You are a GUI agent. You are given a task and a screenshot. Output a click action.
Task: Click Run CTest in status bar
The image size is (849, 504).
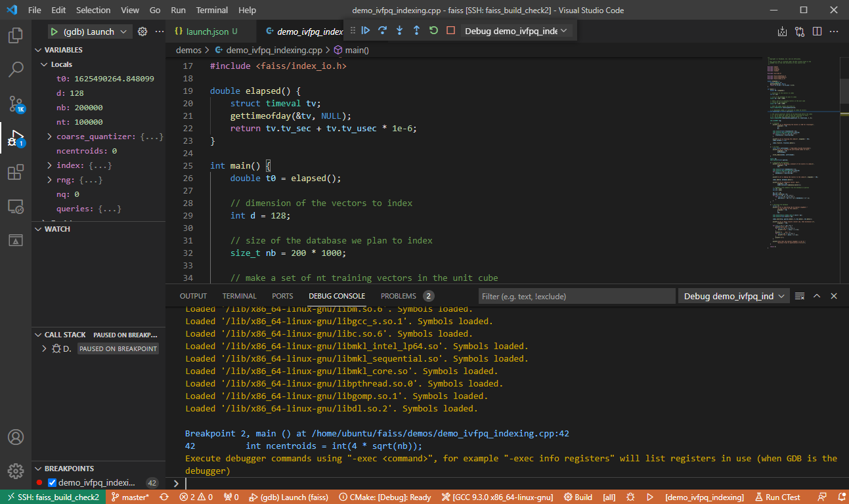[x=777, y=497]
